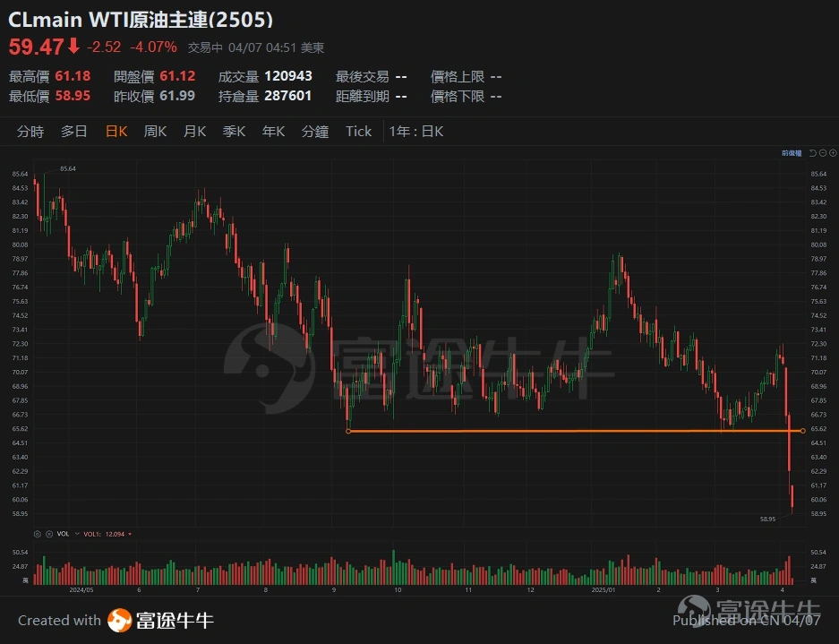
Task: Click the 成交量 value 120943
Action: (288, 76)
